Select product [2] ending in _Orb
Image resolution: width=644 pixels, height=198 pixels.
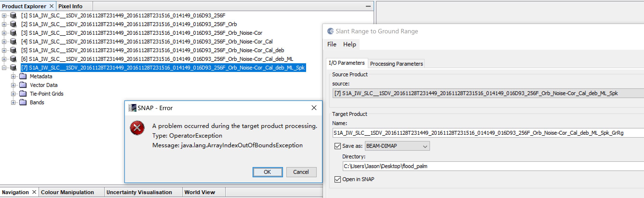(129, 24)
